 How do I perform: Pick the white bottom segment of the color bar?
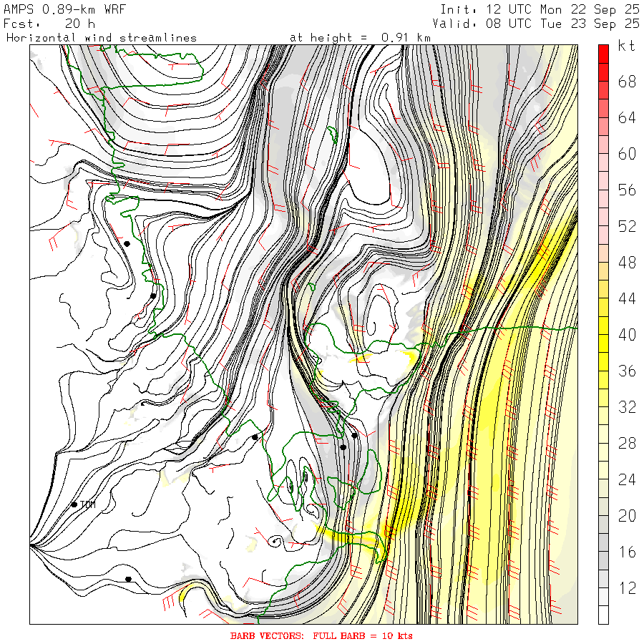(603, 615)
